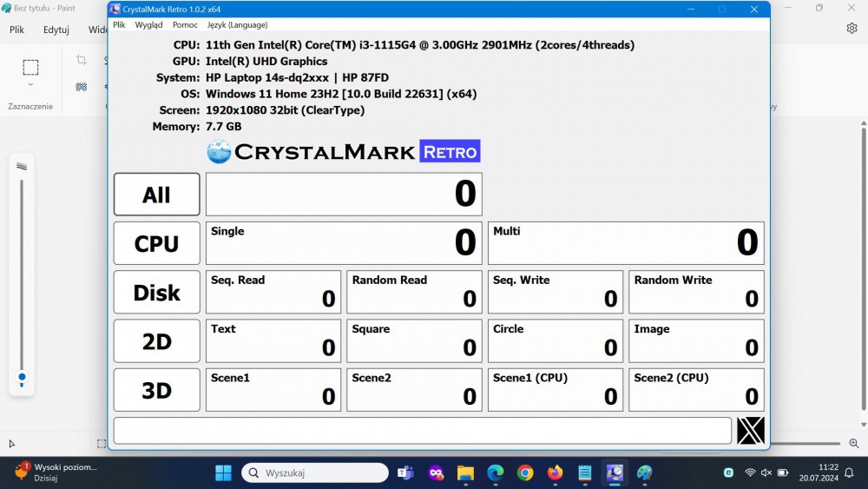This screenshot has width=868, height=489.
Task: Open the Wygląd menu in CrystalMark
Action: pyautogui.click(x=148, y=25)
